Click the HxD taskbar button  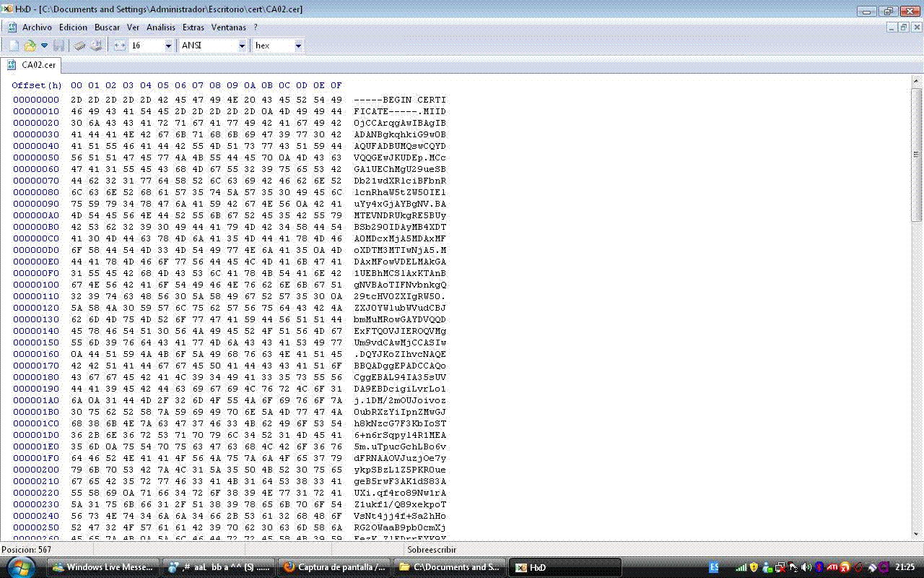coord(565,567)
